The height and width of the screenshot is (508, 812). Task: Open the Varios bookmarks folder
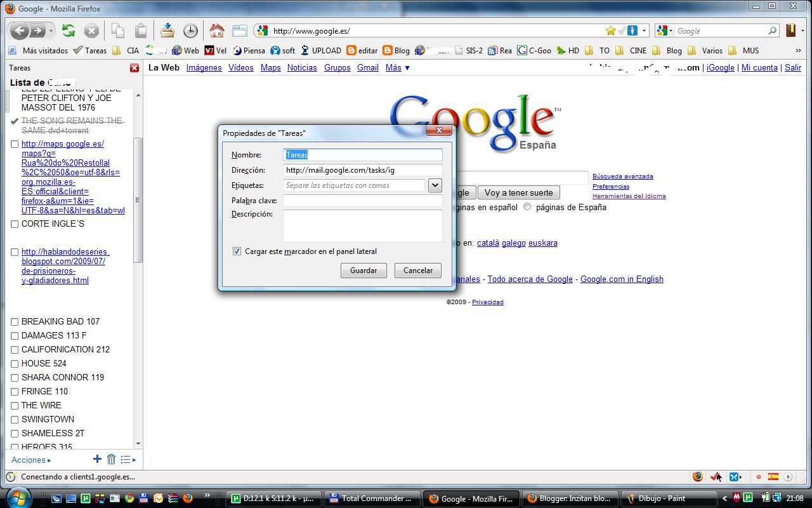coord(705,50)
